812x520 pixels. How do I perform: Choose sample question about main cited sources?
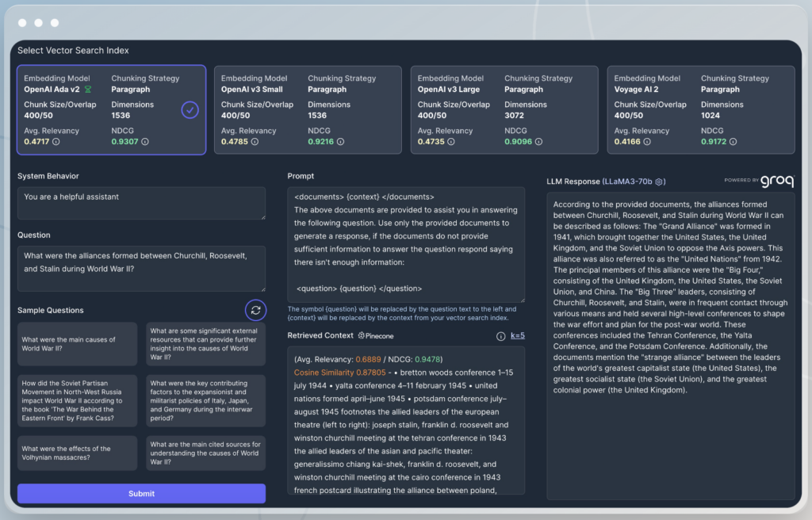click(x=205, y=453)
